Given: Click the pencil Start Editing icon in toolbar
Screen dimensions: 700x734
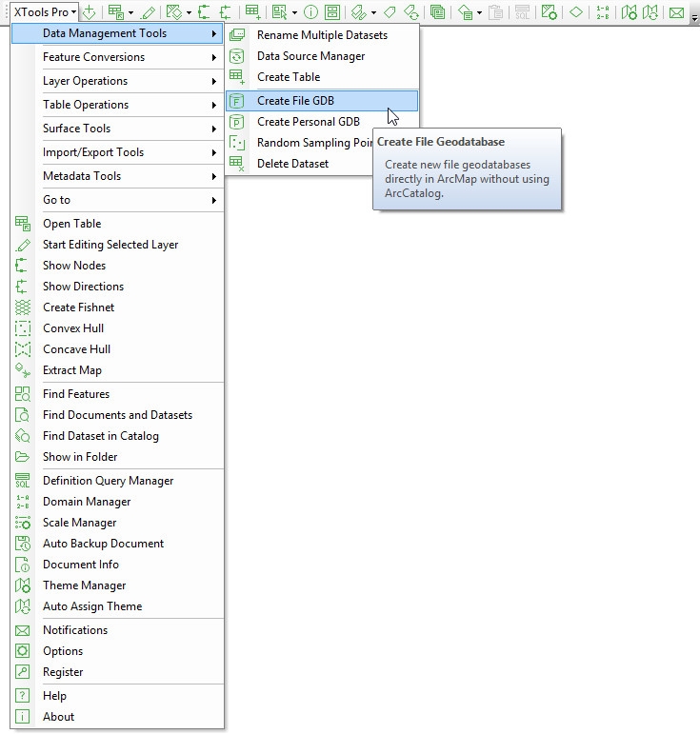Looking at the screenshot, I should pos(149,12).
